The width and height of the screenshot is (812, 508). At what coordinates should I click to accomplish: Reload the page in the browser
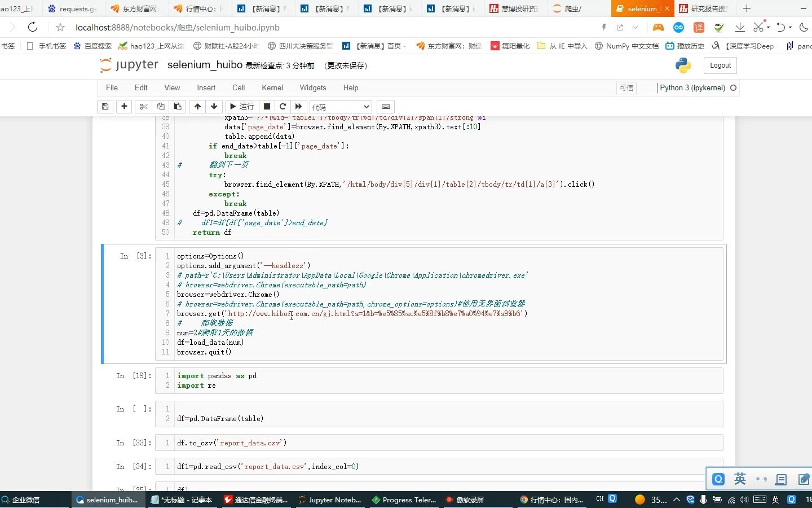[33, 27]
